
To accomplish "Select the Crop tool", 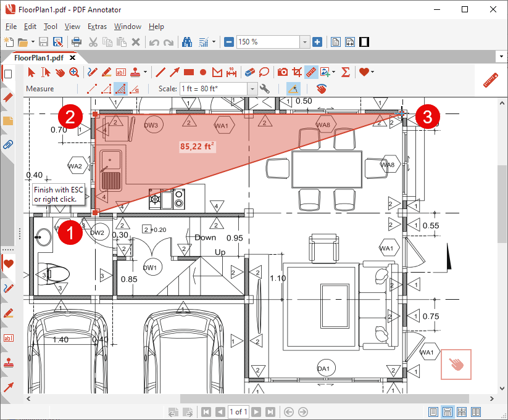I will coord(296,72).
